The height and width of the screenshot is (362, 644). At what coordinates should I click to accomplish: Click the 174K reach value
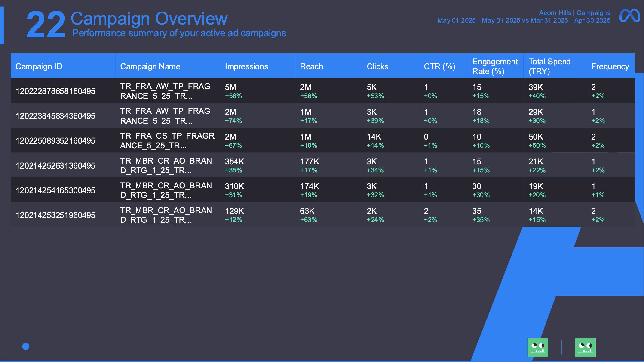[310, 186]
